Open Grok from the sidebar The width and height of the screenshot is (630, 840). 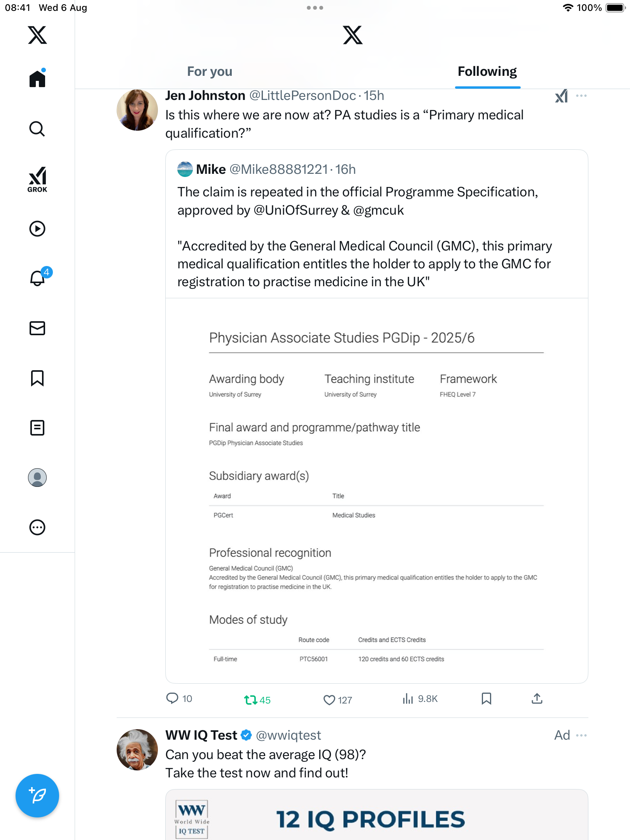tap(37, 180)
